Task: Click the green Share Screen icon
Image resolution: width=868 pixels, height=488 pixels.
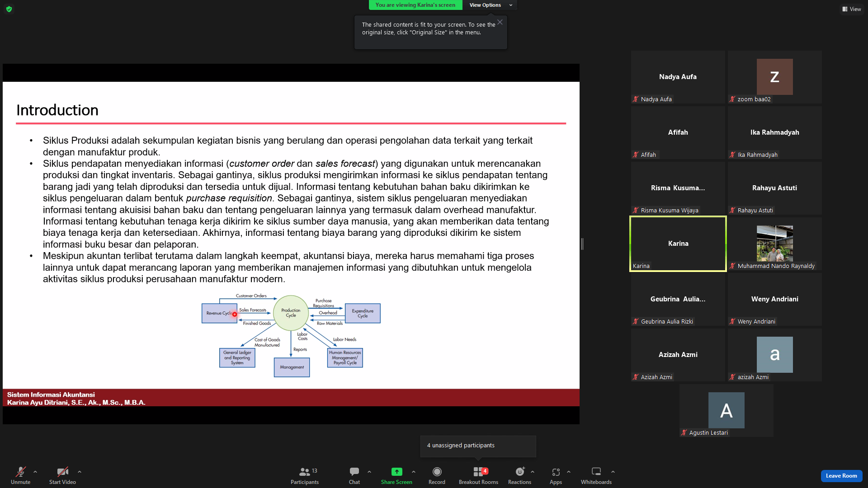Action: coord(396,472)
